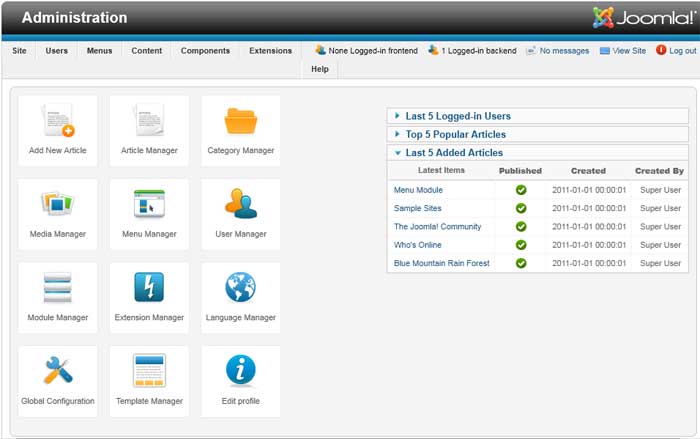700x439 pixels.
Task: Open the Menu Manager icon
Action: tap(149, 204)
